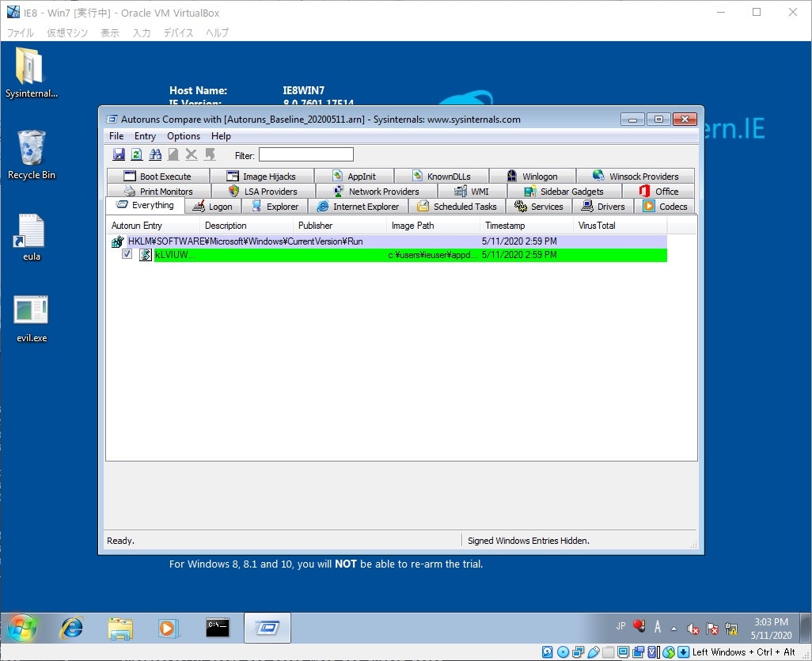
Task: Click the Windows Media Player taskbar icon
Action: [168, 628]
